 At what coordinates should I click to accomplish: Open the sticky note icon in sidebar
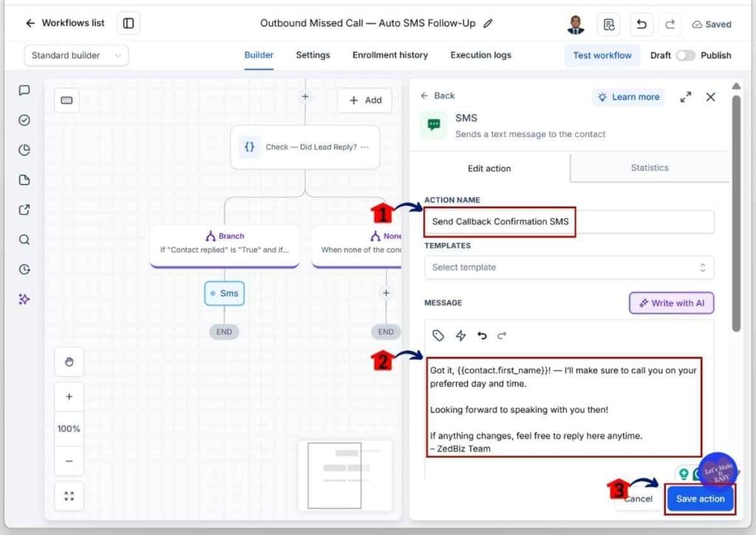click(24, 180)
